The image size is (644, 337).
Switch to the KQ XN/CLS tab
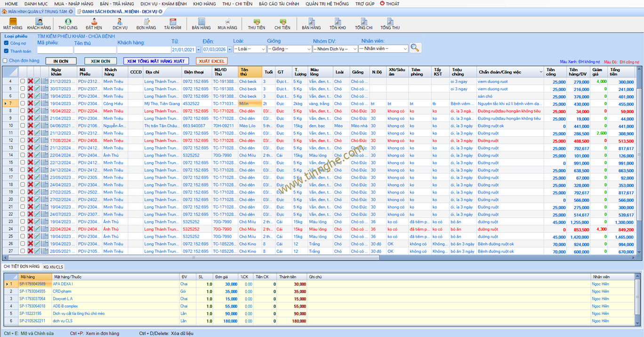[x=53, y=267]
